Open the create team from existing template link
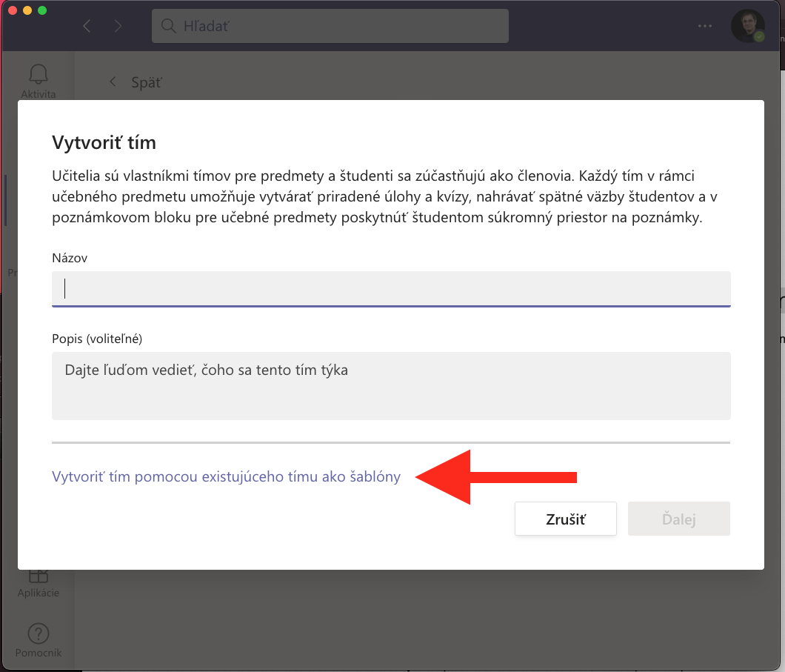This screenshot has width=785, height=672. (x=226, y=476)
